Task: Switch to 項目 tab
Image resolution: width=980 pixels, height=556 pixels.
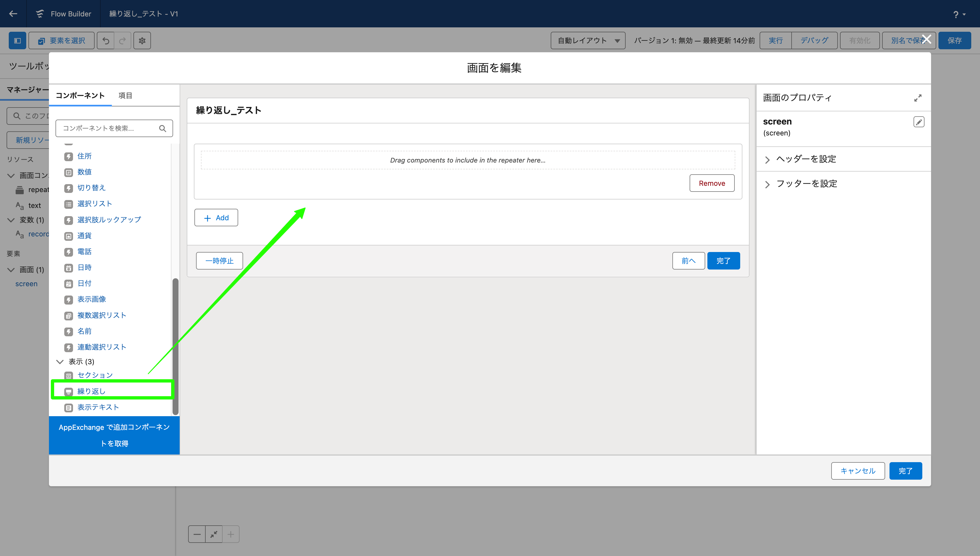Action: (125, 95)
